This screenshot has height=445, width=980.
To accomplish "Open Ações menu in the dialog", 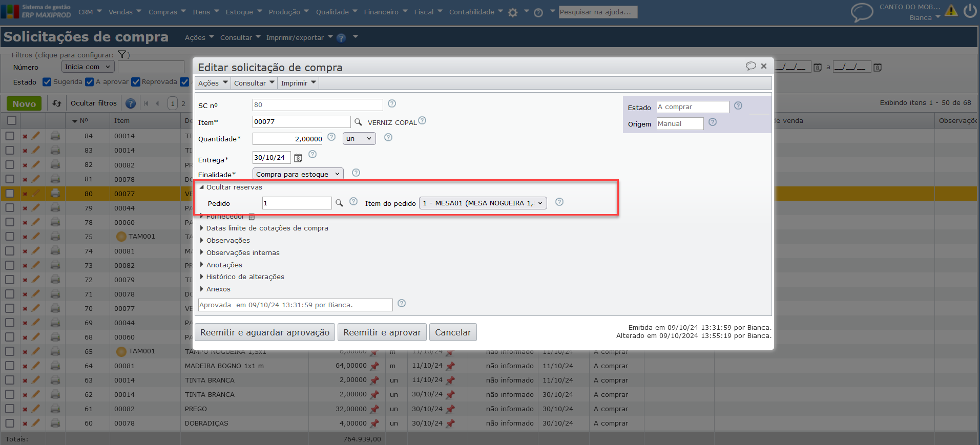I will point(213,83).
